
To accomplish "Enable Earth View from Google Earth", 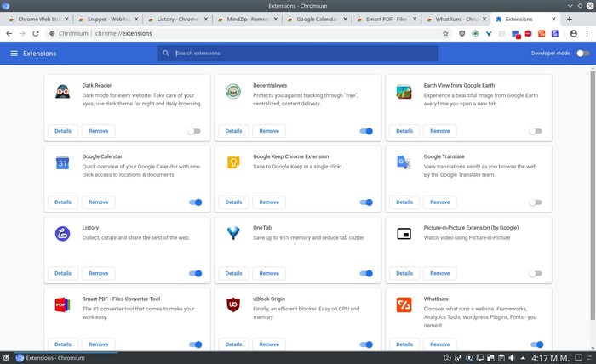I will (536, 131).
